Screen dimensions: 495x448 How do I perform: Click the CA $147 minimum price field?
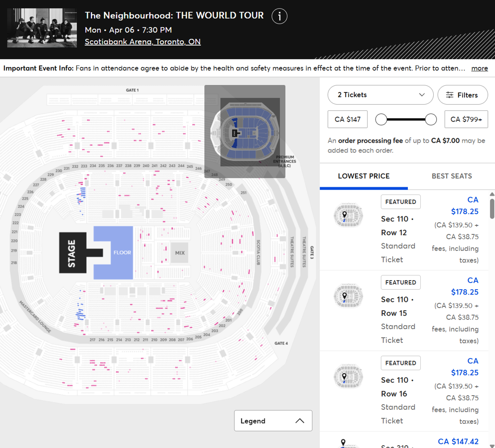pos(347,119)
